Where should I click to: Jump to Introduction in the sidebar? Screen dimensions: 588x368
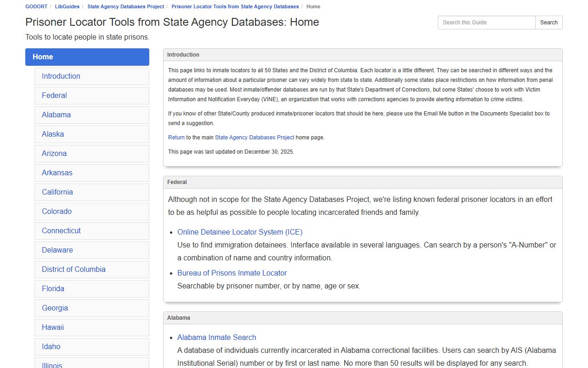[x=92, y=76]
